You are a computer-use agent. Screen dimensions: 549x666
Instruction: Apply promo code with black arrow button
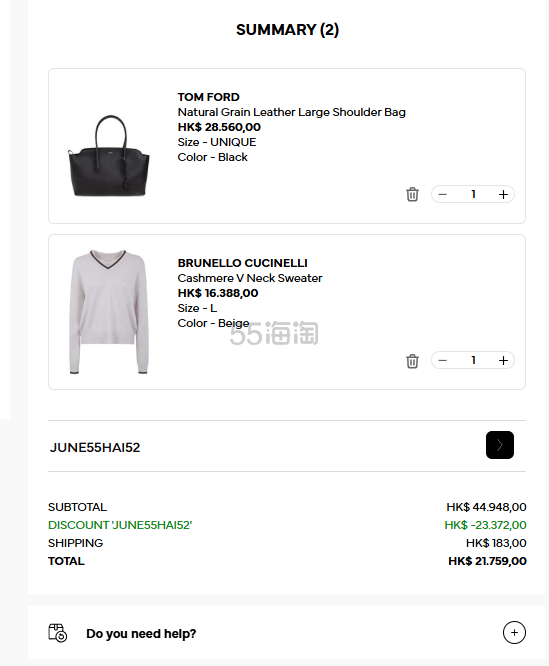pos(500,445)
